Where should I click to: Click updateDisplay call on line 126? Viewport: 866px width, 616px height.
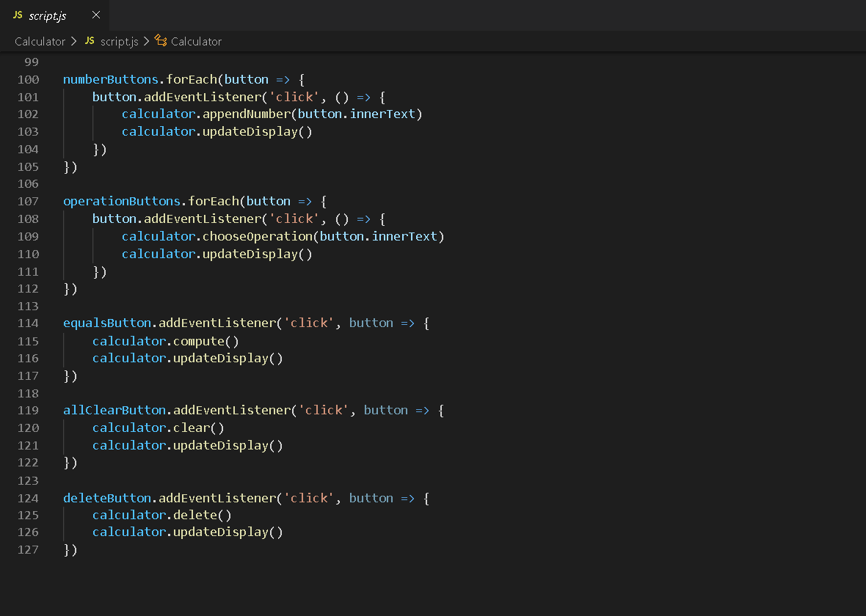[x=220, y=532]
